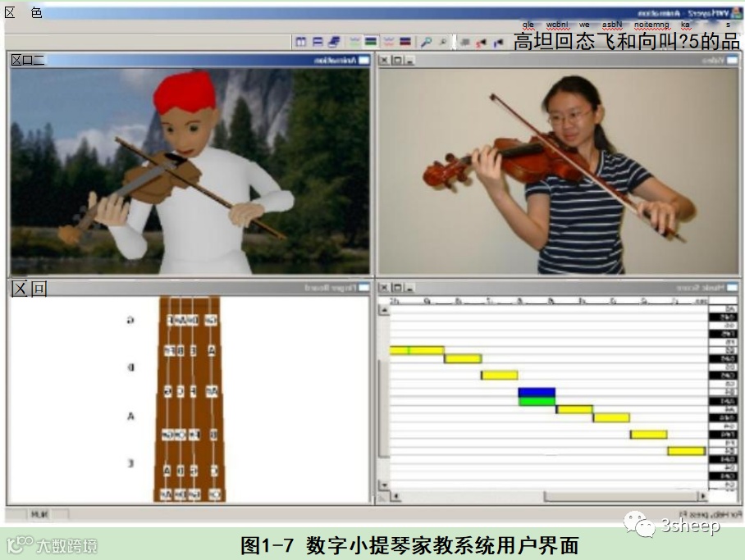Image resolution: width=745 pixels, height=560 pixels.
Task: Click the time ruler atop the Music Score
Action: [549, 301]
